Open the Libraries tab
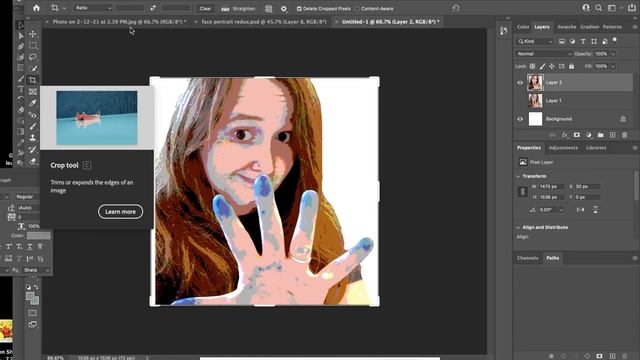The image size is (640, 360). [x=596, y=148]
